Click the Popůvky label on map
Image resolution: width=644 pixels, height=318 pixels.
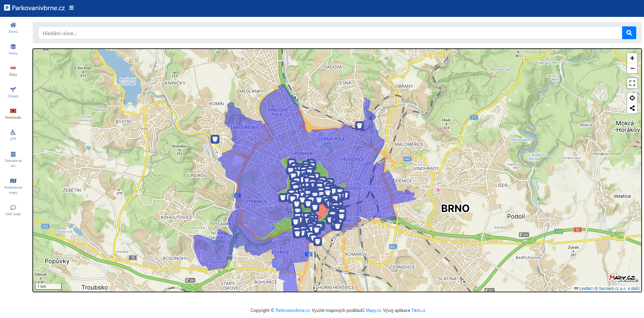pyautogui.click(x=57, y=261)
